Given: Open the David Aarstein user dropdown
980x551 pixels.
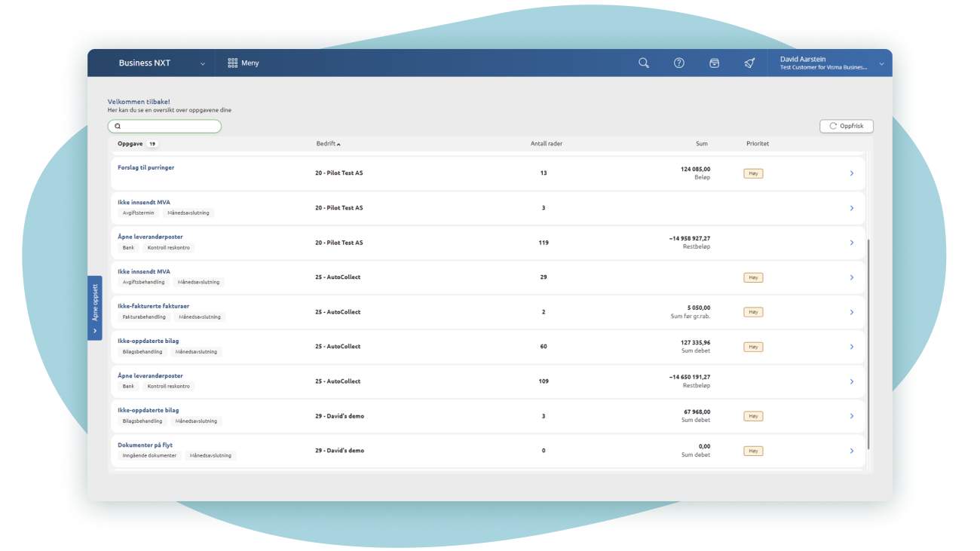Looking at the screenshot, I should pos(829,63).
